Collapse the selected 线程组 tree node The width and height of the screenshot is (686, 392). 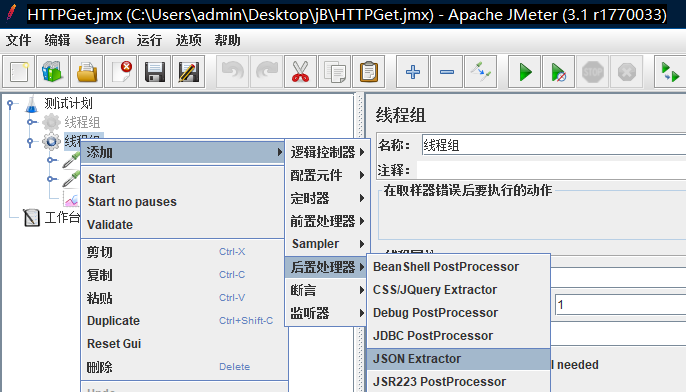[x=30, y=142]
